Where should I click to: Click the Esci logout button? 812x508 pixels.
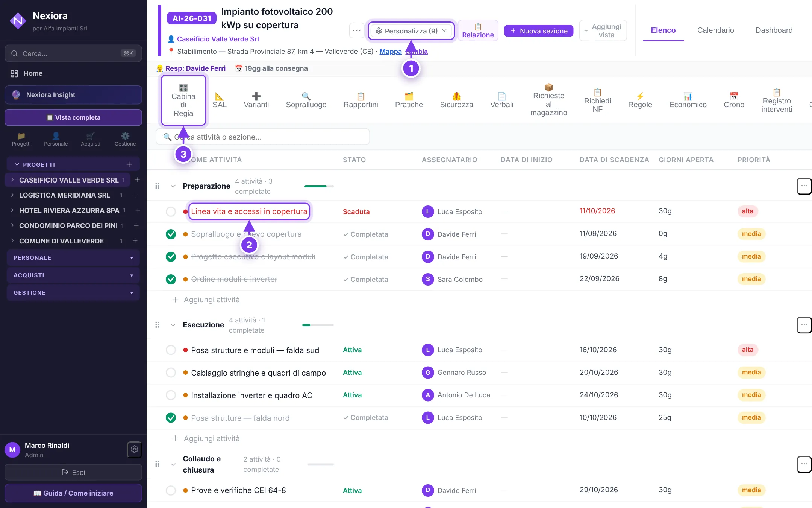tap(73, 472)
